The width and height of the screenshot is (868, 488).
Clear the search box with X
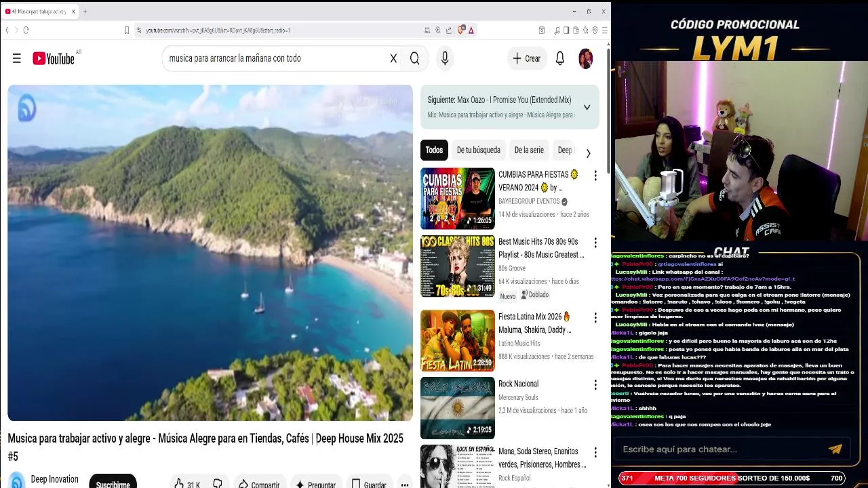pyautogui.click(x=393, y=58)
